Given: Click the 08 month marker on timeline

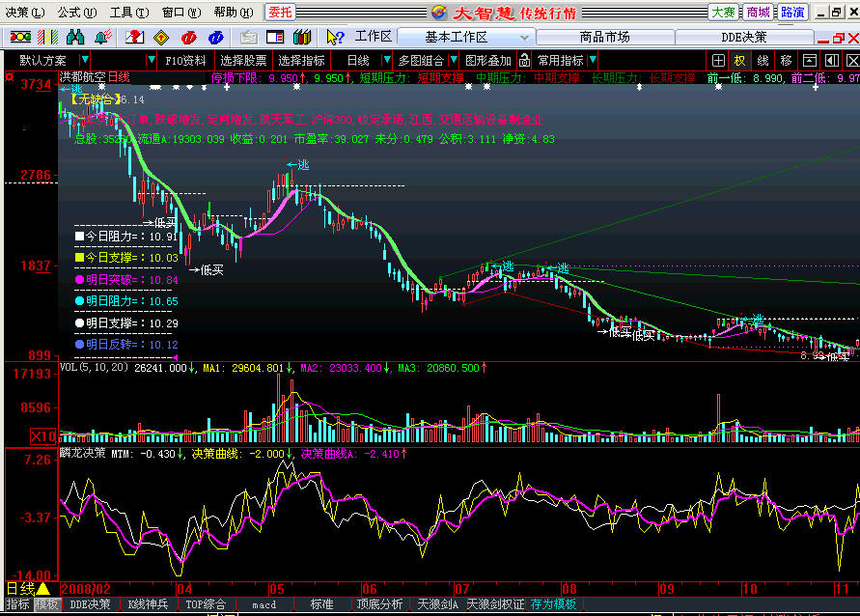Looking at the screenshot, I should coord(569,589).
